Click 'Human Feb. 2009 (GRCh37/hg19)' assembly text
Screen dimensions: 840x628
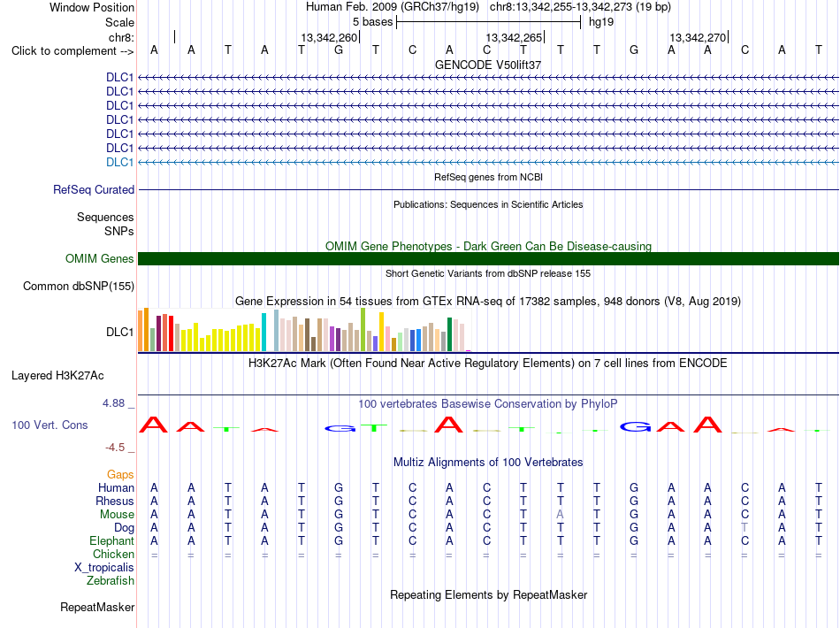(392, 7)
